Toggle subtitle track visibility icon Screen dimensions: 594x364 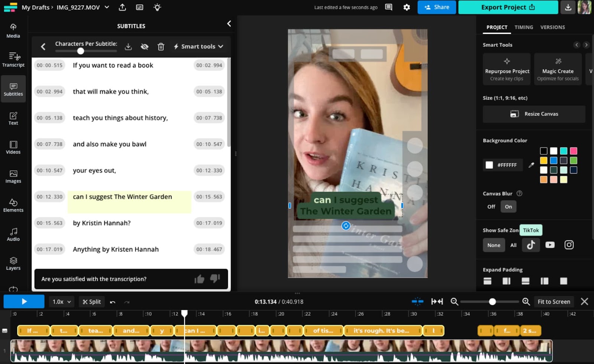(x=5, y=331)
